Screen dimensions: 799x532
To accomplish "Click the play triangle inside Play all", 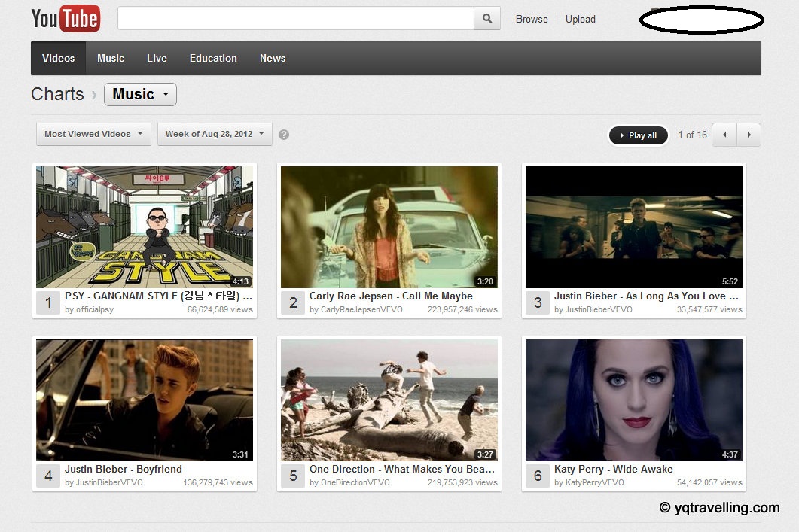I will click(624, 135).
